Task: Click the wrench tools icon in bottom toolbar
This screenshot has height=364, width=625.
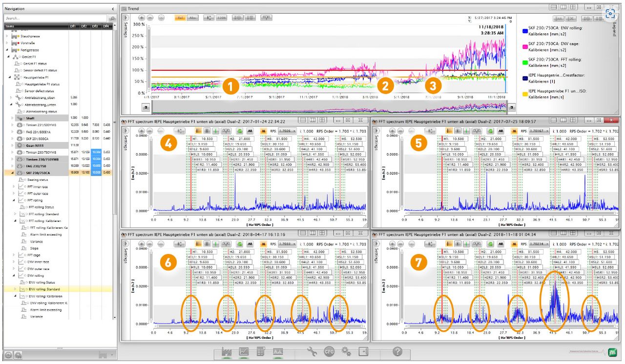Action: coord(312,351)
